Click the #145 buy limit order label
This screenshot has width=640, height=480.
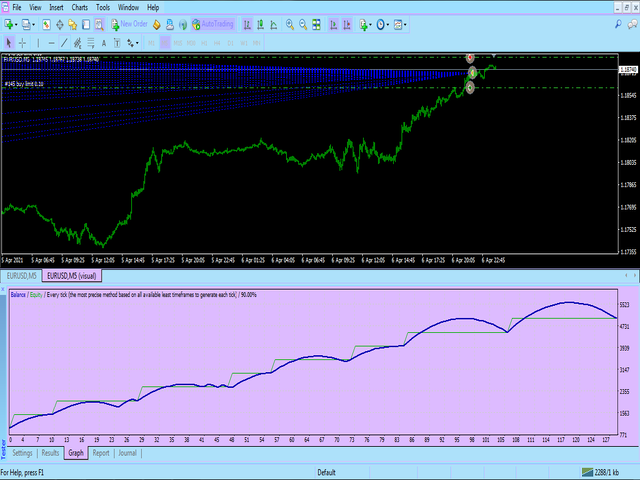click(24, 84)
